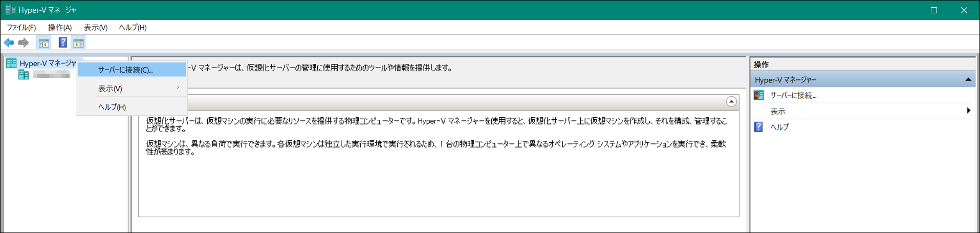Open Help via the blue question-mark toolbar icon

click(x=63, y=43)
